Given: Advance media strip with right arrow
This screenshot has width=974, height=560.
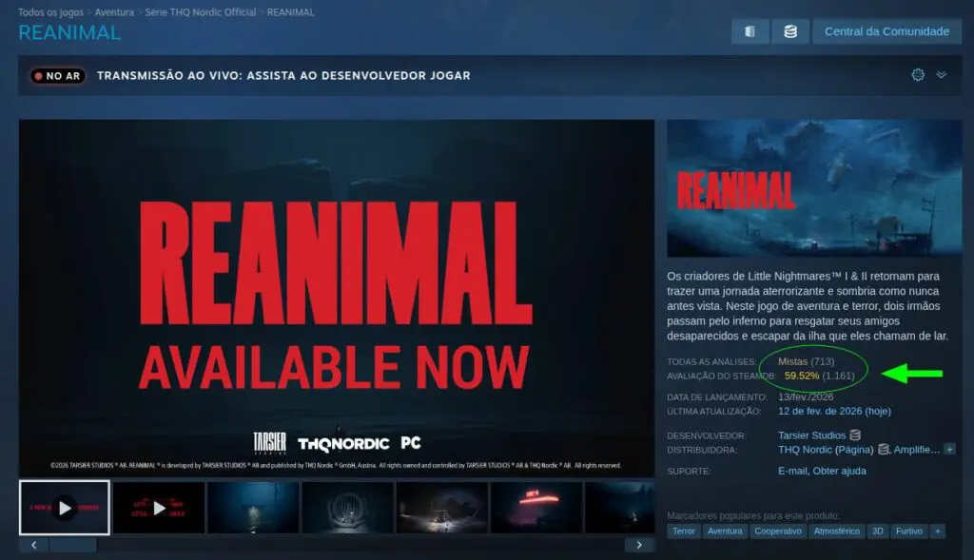Looking at the screenshot, I should [x=639, y=545].
